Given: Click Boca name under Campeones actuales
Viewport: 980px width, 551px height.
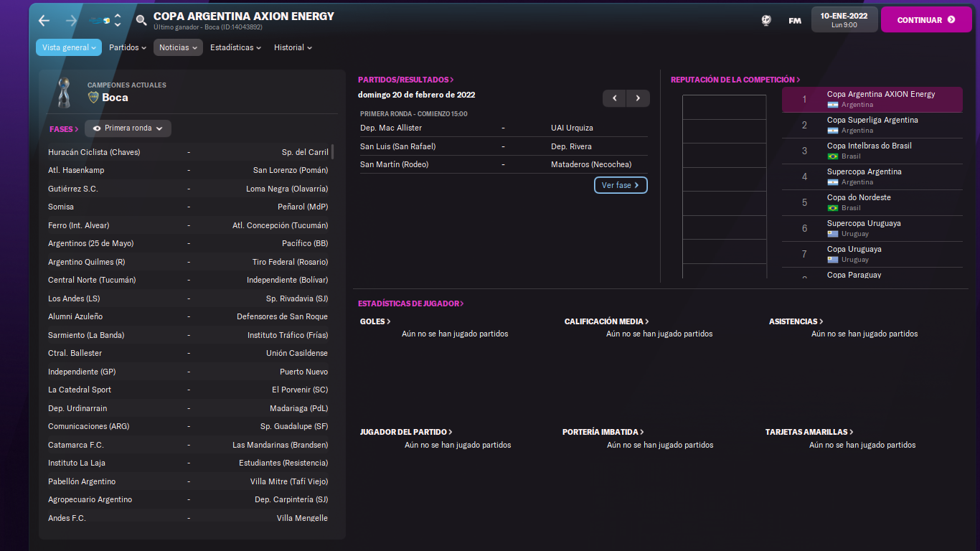Looking at the screenshot, I should coord(115,98).
